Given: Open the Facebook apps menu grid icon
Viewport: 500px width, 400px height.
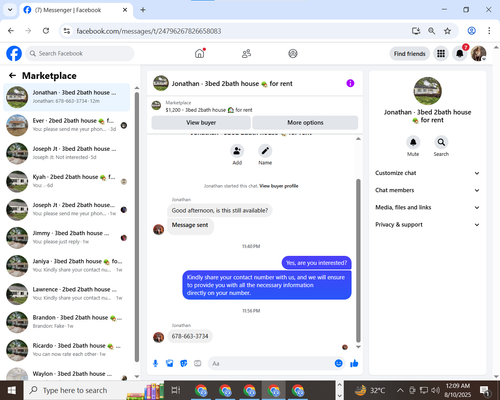Looking at the screenshot, I should coord(441,53).
